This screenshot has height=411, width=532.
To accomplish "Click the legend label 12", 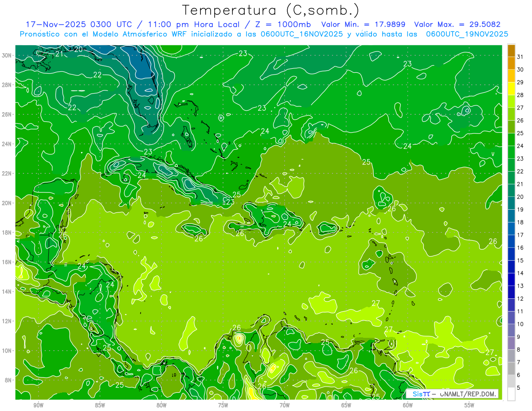I will click(x=520, y=298).
